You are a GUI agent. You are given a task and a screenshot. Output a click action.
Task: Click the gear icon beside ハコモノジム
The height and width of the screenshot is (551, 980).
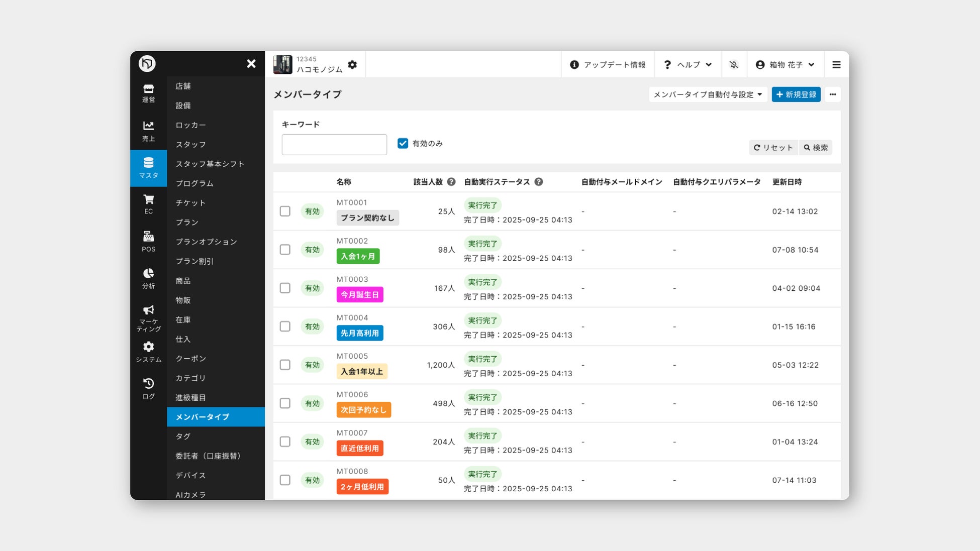point(352,65)
